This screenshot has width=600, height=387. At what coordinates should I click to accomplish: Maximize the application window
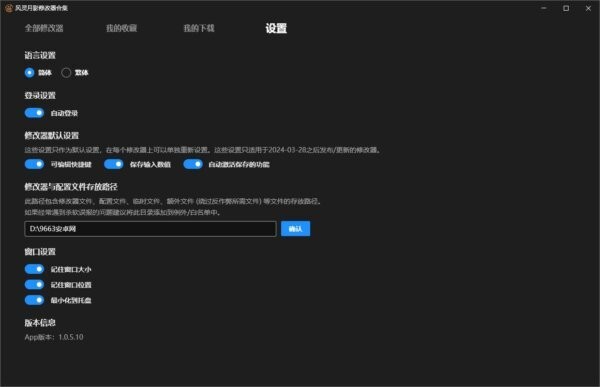click(x=566, y=8)
